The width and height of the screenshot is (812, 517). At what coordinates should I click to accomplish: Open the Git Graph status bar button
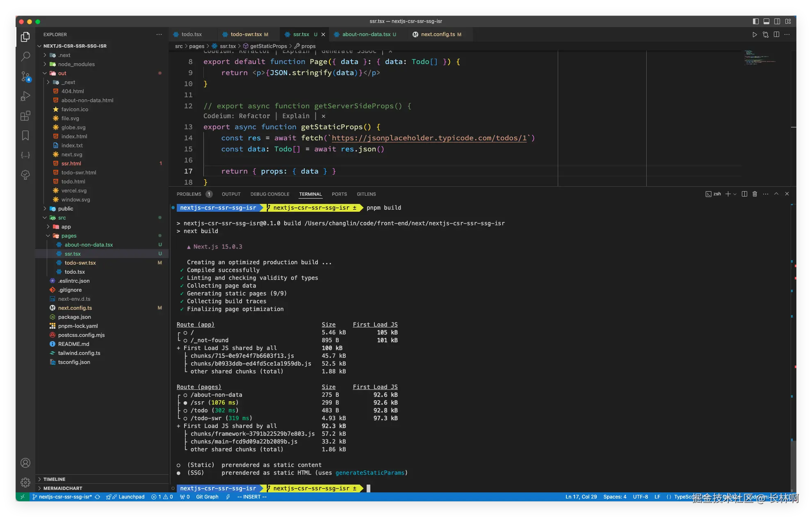click(x=207, y=497)
